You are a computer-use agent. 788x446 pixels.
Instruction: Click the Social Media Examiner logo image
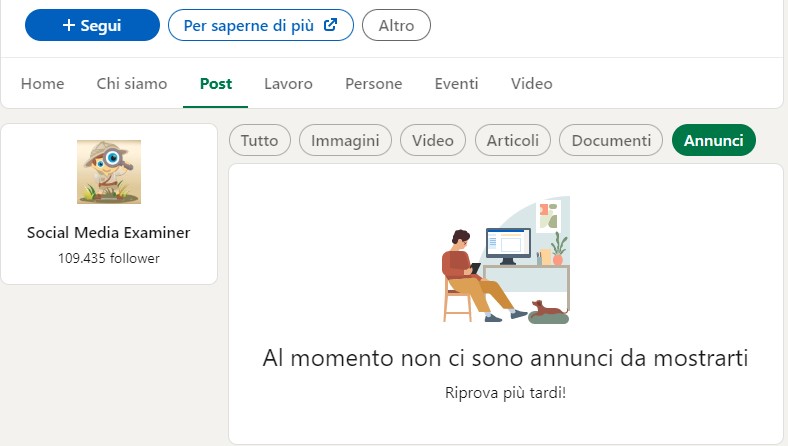click(x=109, y=172)
